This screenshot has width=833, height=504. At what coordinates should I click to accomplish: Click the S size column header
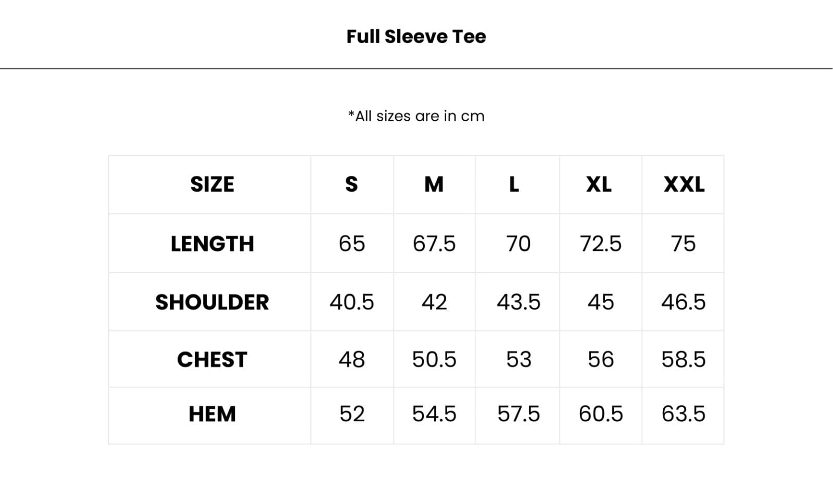pos(351,184)
